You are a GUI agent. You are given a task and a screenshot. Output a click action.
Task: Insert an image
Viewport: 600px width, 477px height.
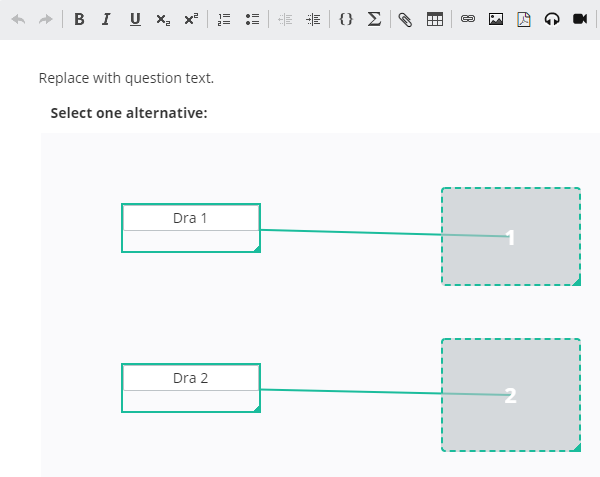coord(496,19)
